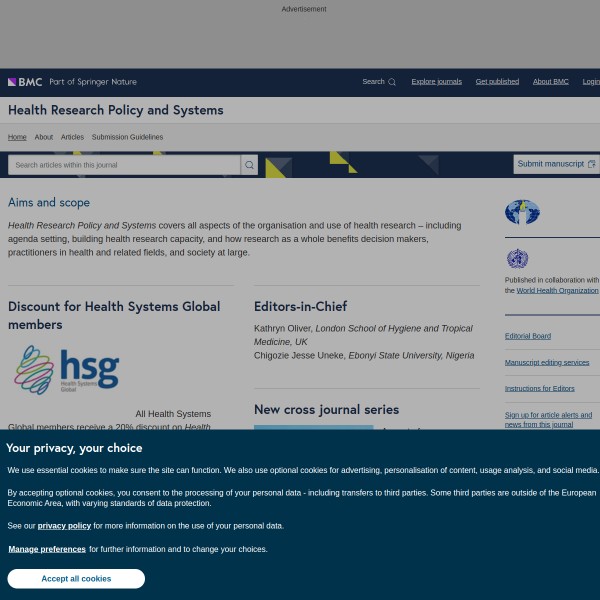
Task: Accept all cookies in privacy banner
Action: 76,579
